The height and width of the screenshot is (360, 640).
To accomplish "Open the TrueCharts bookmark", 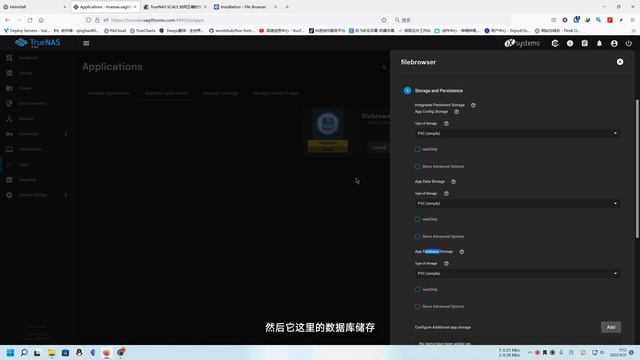I will (142, 31).
